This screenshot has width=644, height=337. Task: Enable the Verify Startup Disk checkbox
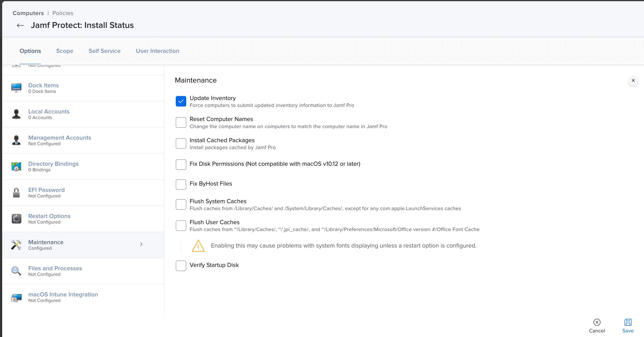point(181,266)
